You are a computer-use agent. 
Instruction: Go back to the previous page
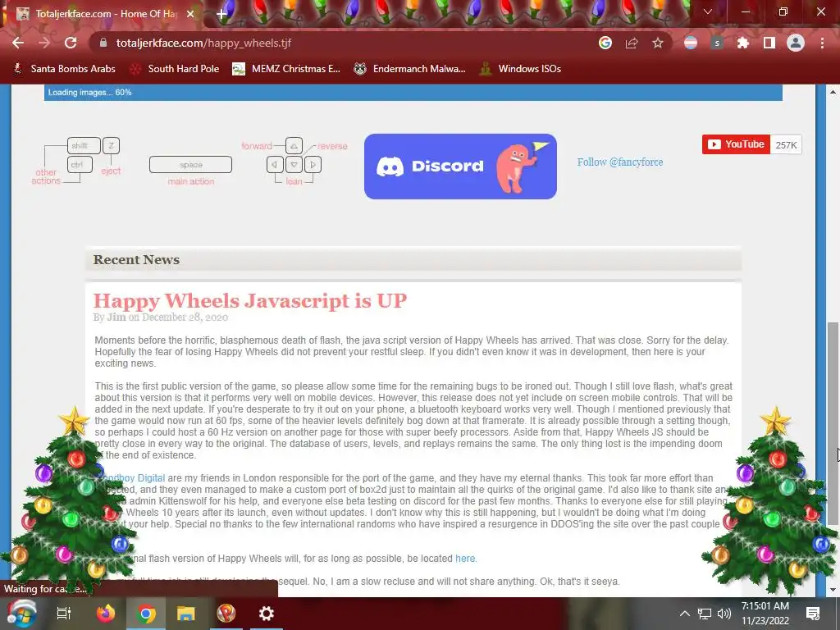(x=18, y=43)
